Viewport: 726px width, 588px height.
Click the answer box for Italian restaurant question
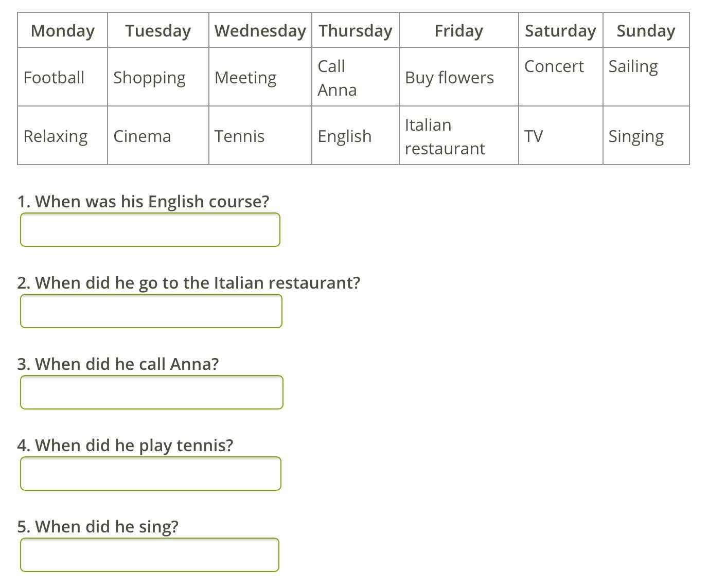tap(151, 311)
